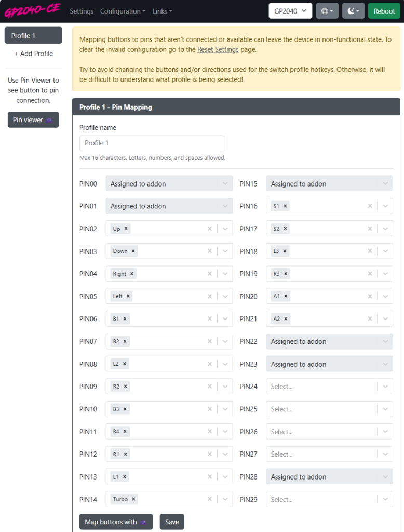Expand the PIN04 dropdown chevron
The height and width of the screenshot is (532, 404).
point(225,274)
